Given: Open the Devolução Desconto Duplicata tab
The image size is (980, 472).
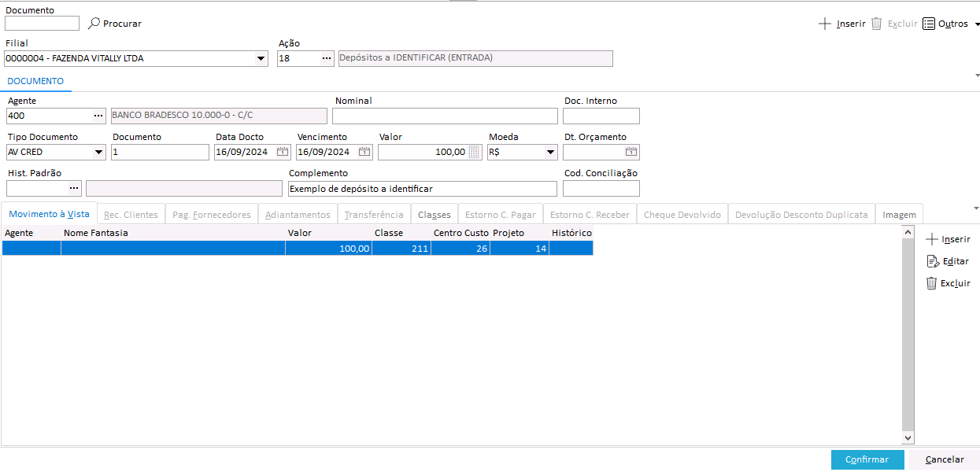Looking at the screenshot, I should pyautogui.click(x=801, y=214).
